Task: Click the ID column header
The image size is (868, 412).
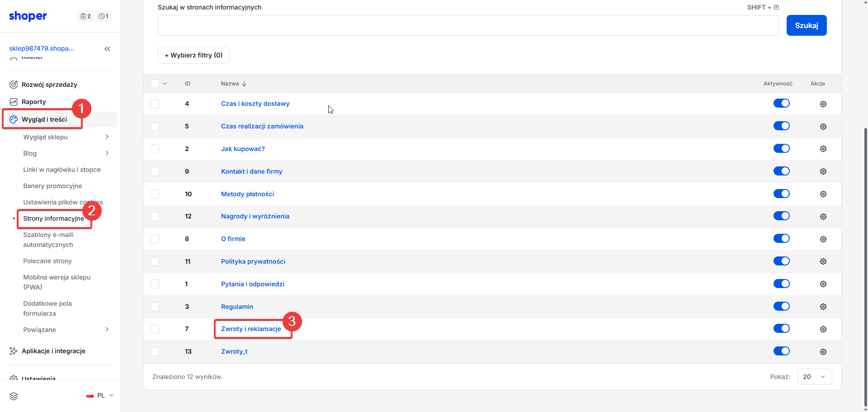Action: [188, 84]
